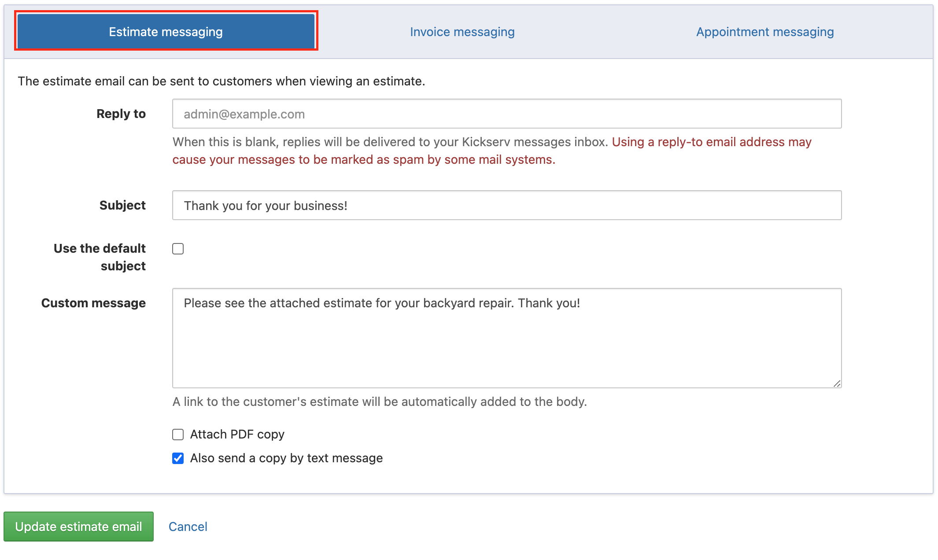Image resolution: width=938 pixels, height=560 pixels.
Task: Uncheck Also send a copy by text
Action: [x=178, y=458]
